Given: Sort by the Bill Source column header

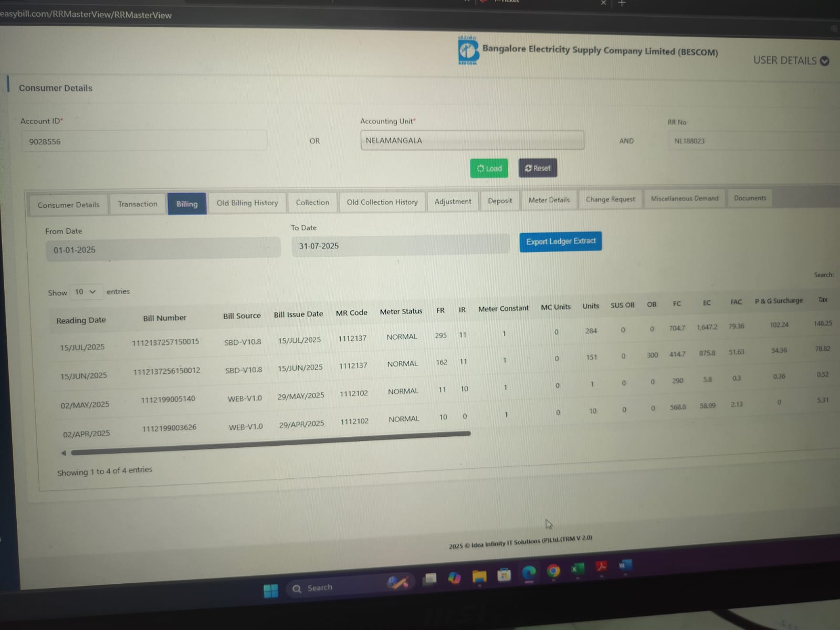Looking at the screenshot, I should click(x=241, y=316).
